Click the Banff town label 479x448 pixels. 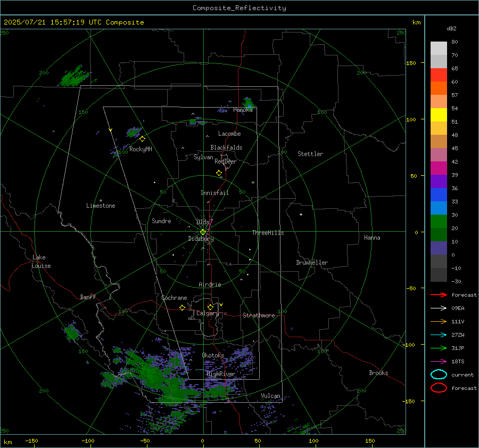coord(88,297)
